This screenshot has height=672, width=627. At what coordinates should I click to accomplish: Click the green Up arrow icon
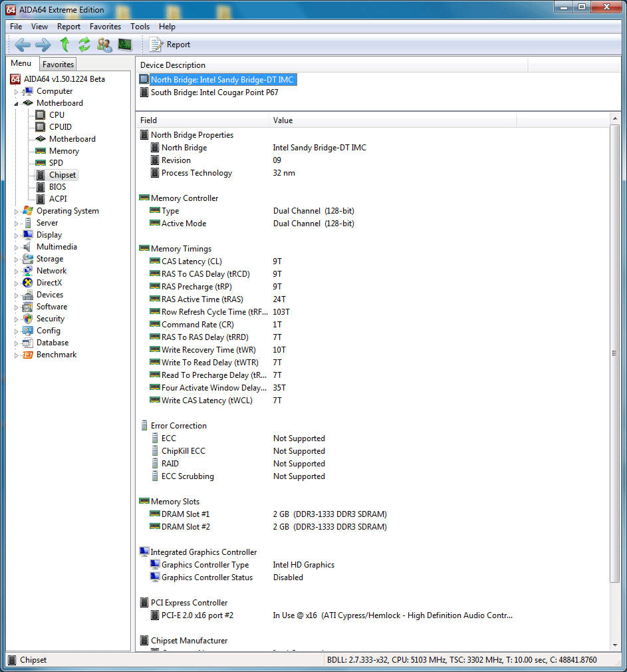click(x=64, y=45)
